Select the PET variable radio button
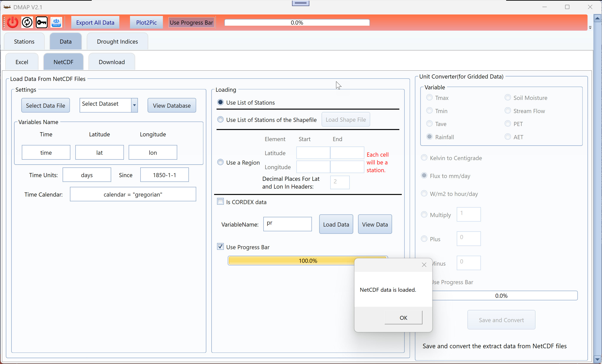Screen dimensions: 602x364 pyautogui.click(x=508, y=124)
